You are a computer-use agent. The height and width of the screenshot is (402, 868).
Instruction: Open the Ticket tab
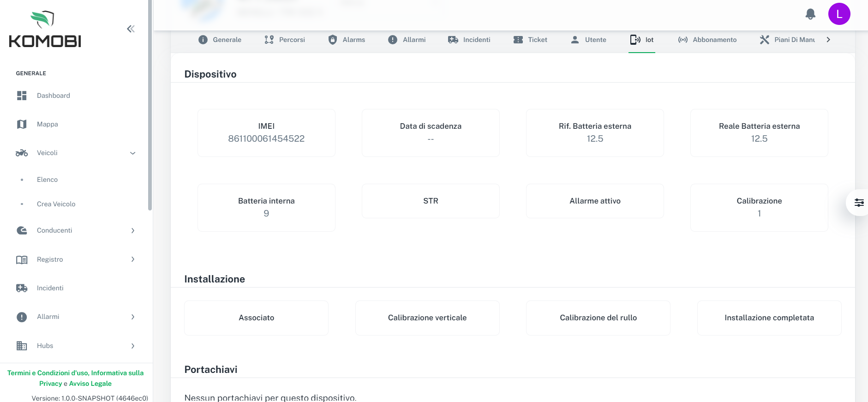pos(530,40)
